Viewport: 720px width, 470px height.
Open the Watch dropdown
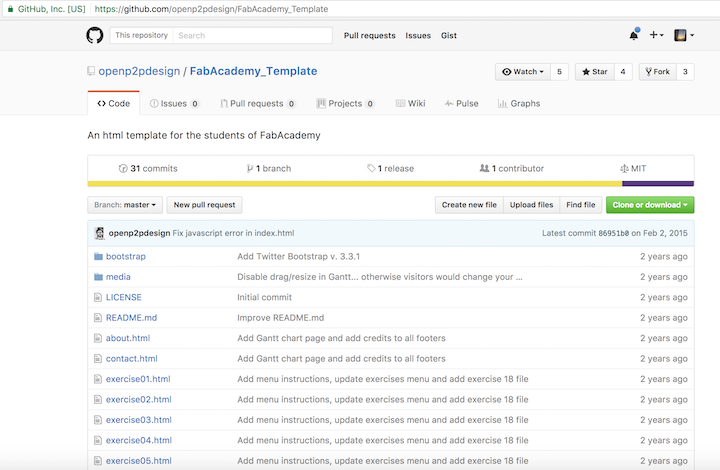(523, 72)
